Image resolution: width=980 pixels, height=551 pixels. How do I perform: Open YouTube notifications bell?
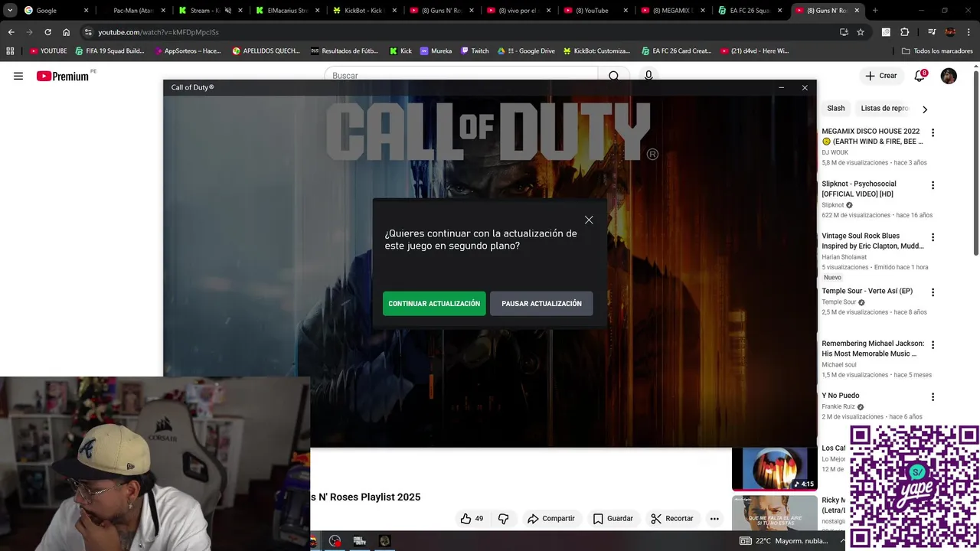920,76
